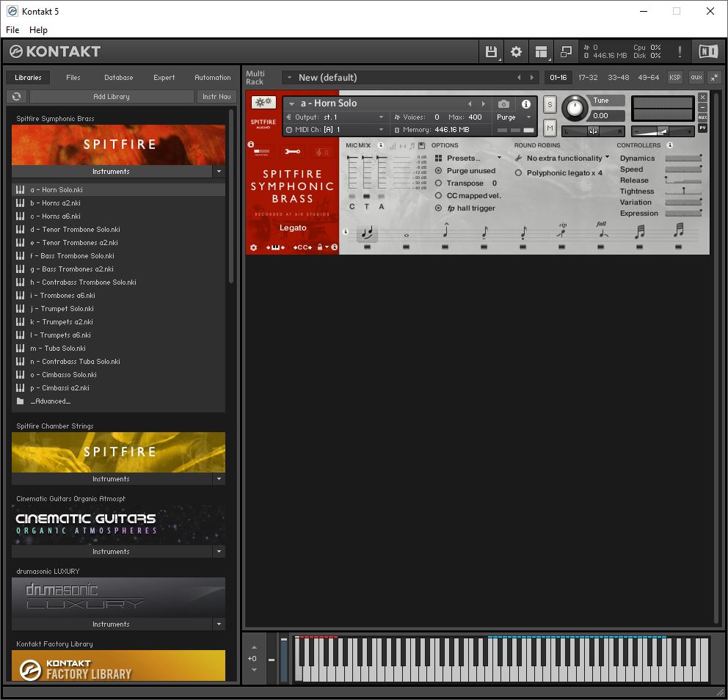Click the camera snapshot icon in the Horn Solo header
This screenshot has width=728, height=700.
[x=503, y=103]
